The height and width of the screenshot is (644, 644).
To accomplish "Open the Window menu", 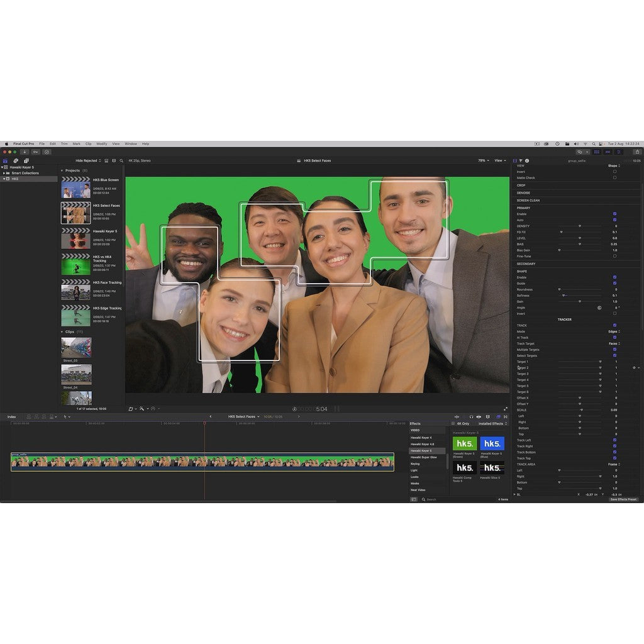I will click(x=131, y=144).
